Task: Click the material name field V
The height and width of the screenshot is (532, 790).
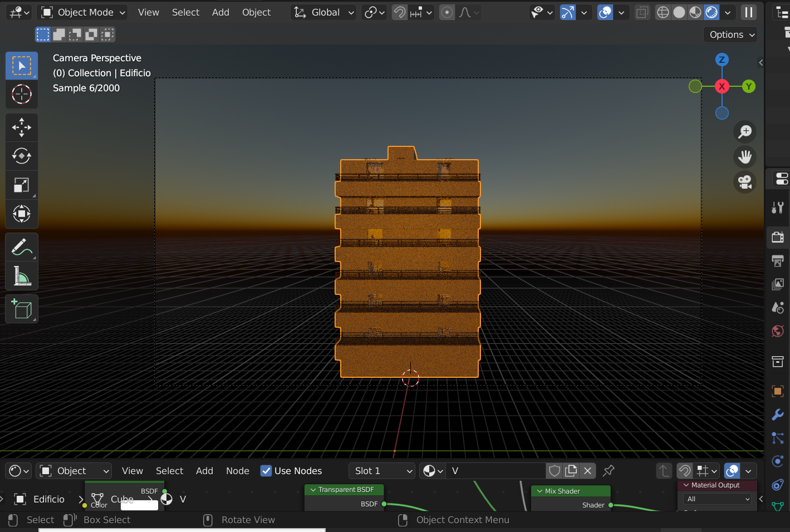Action: [495, 471]
